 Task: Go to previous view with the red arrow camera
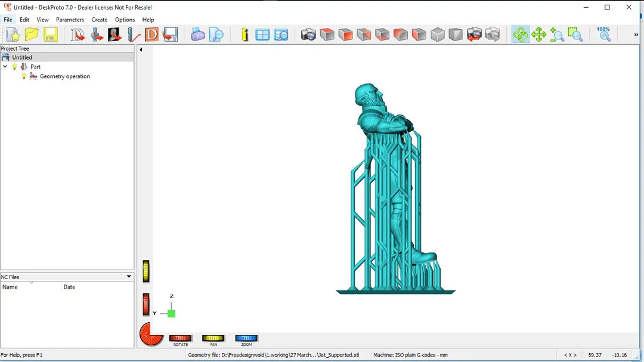(x=474, y=35)
